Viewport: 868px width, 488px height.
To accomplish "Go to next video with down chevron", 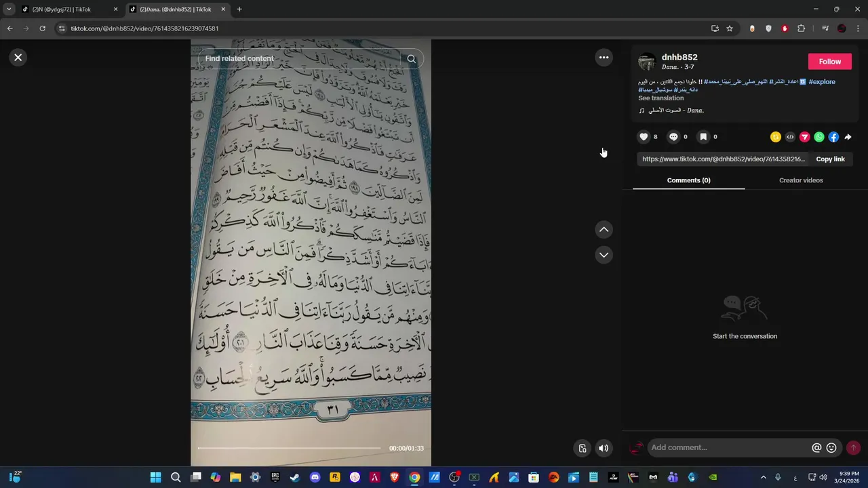I will click(x=604, y=255).
